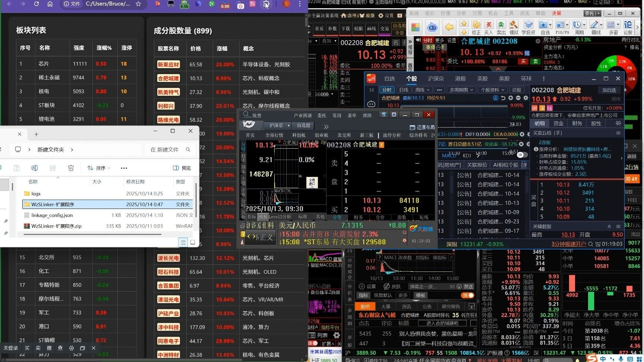Screen dimensions: 644x362
Task: Click the 诊股 button in 个股 window
Action: point(517,90)
